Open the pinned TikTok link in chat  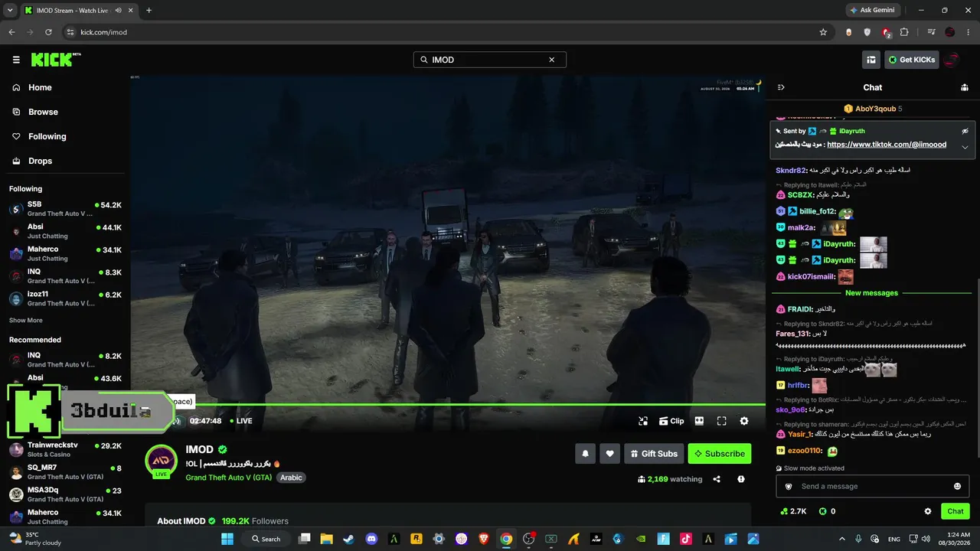point(887,145)
